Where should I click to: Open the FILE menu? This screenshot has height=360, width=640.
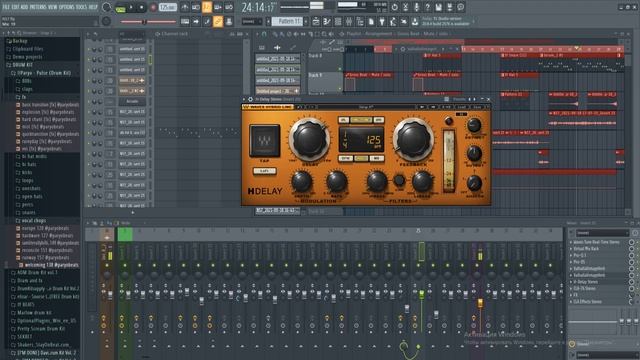click(6, 7)
